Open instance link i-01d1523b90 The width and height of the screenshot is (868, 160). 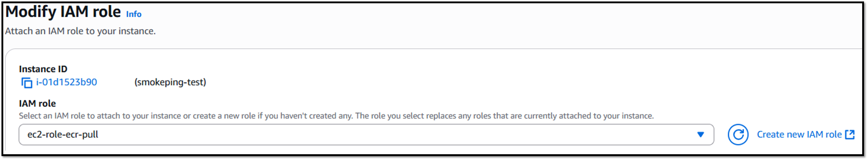67,82
